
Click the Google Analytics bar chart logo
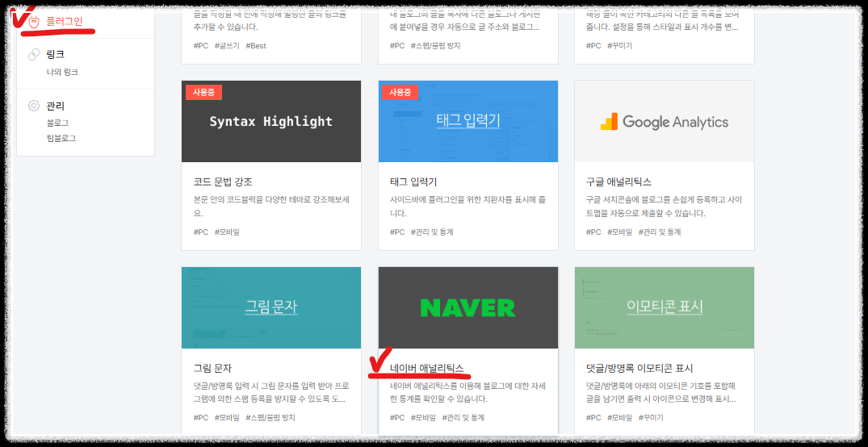pyautogui.click(x=609, y=122)
